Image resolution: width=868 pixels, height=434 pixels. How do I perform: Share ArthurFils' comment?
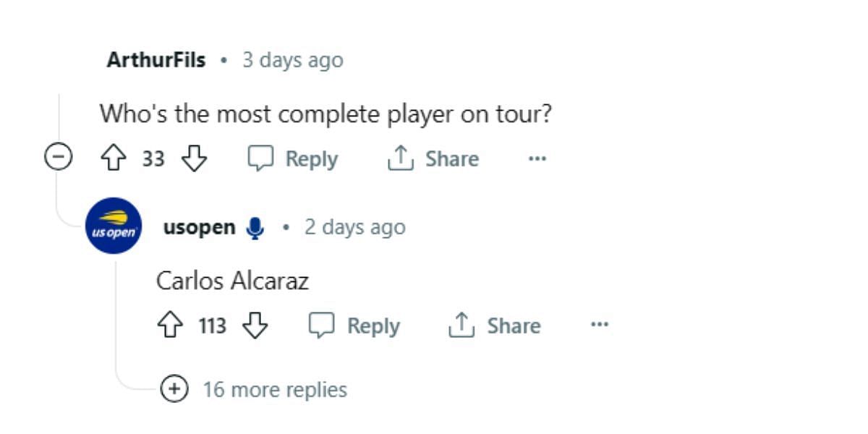coord(433,158)
